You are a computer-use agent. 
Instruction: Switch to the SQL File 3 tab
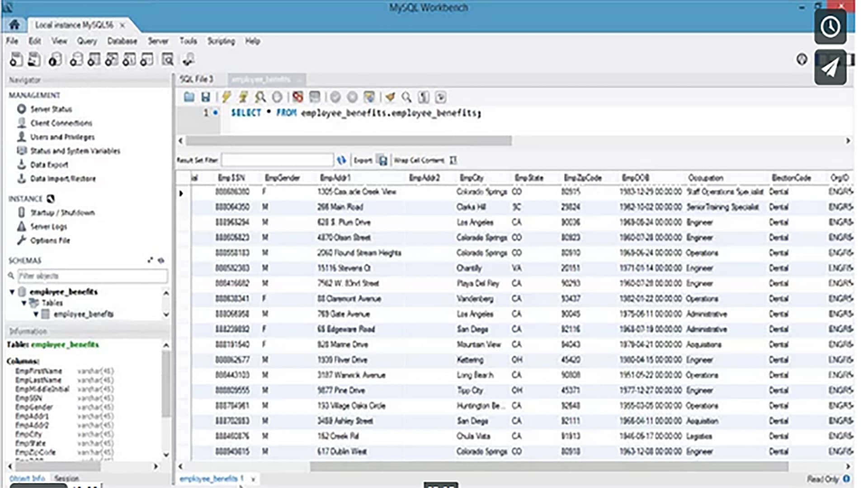196,79
